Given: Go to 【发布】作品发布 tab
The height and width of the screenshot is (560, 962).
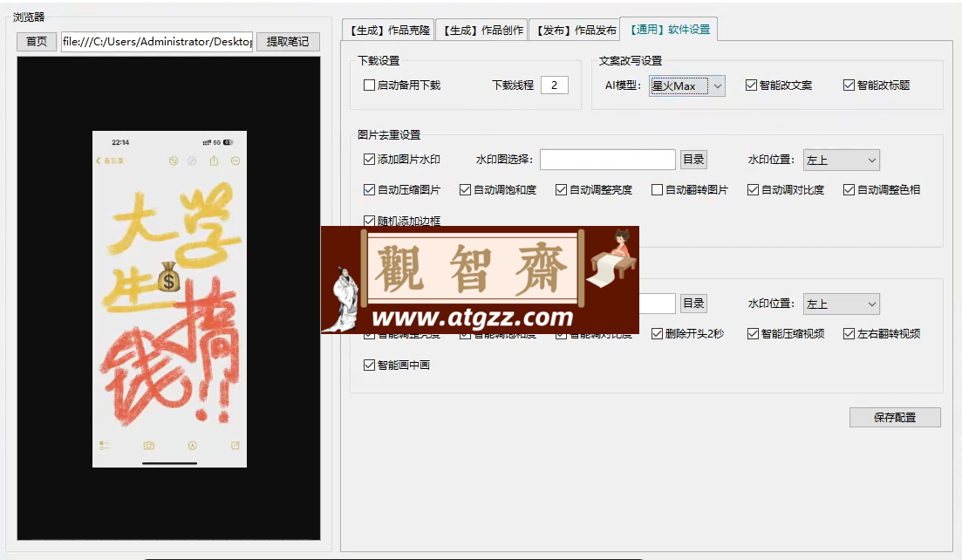Looking at the screenshot, I should (576, 30).
